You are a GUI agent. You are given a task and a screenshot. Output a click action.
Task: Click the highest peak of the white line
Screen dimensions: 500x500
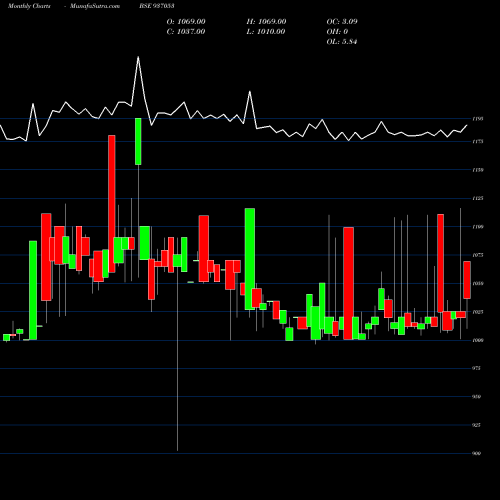tap(138, 57)
